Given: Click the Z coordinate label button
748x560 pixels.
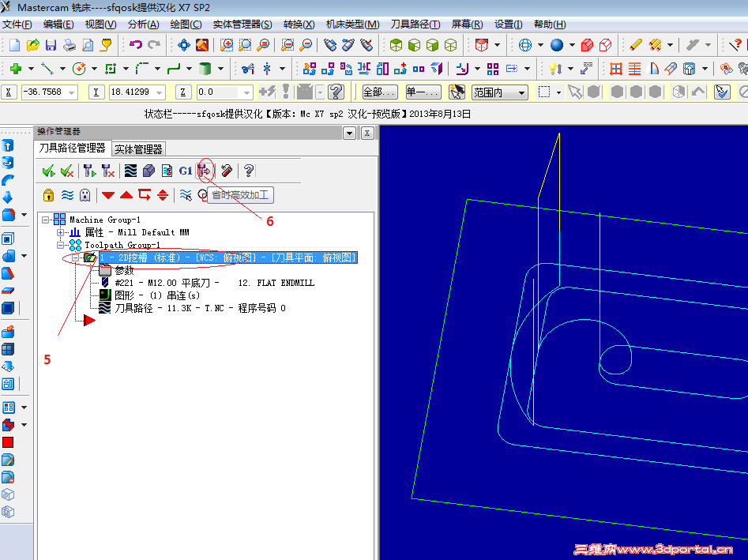Looking at the screenshot, I should [183, 92].
